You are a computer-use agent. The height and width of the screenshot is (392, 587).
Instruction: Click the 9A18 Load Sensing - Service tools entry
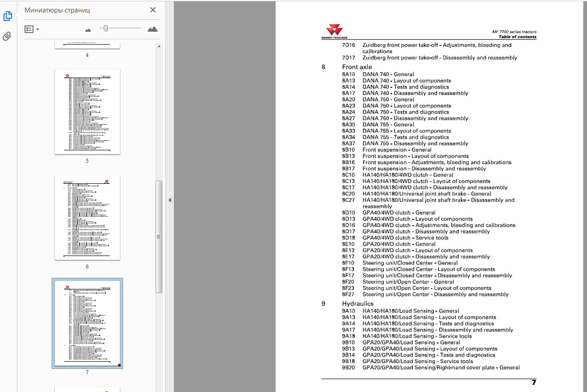417,336
